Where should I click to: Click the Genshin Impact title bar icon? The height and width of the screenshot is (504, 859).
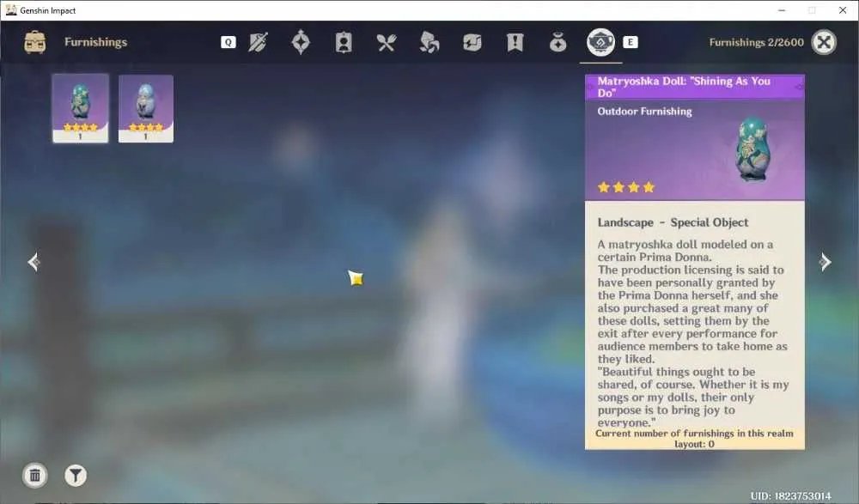pos(11,9)
